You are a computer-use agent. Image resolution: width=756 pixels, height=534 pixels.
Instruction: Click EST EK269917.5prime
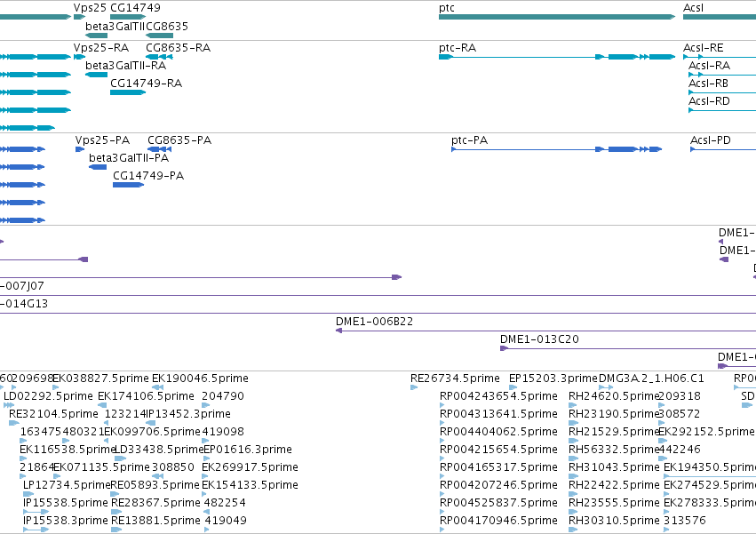(x=250, y=468)
